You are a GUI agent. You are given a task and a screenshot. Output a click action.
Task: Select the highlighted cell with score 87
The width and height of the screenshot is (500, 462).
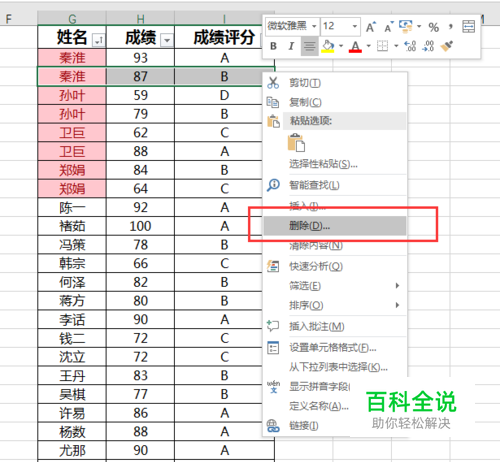tap(140, 76)
